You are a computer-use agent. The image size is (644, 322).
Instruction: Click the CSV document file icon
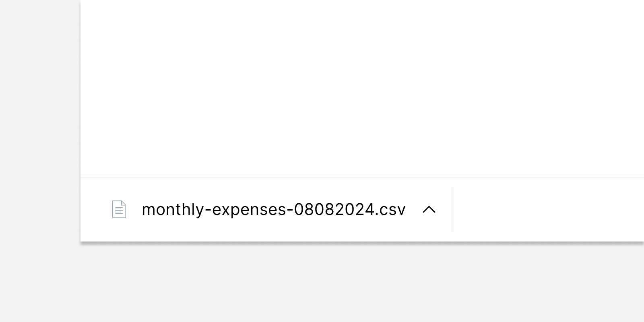tap(119, 209)
